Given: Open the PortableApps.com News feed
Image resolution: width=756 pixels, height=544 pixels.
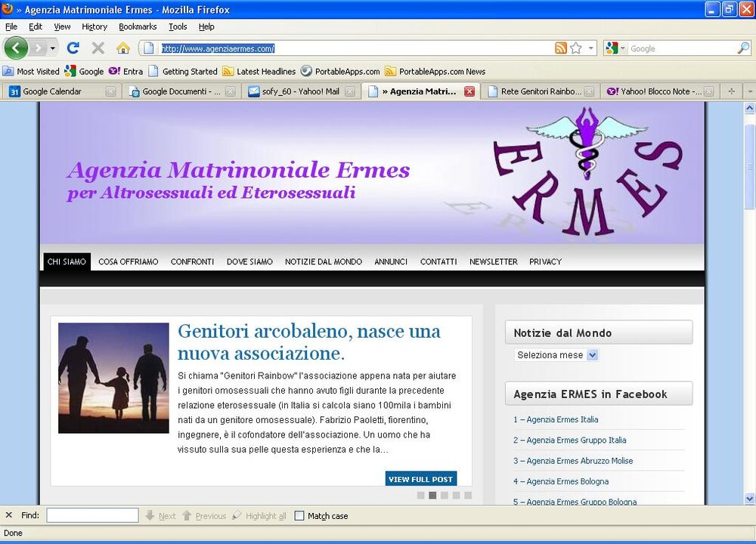Looking at the screenshot, I should click(x=435, y=71).
